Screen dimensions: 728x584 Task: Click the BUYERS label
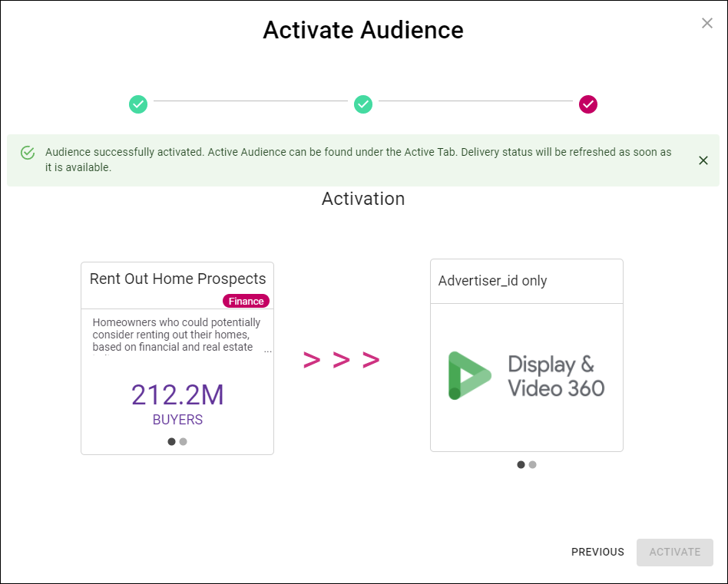[178, 420]
